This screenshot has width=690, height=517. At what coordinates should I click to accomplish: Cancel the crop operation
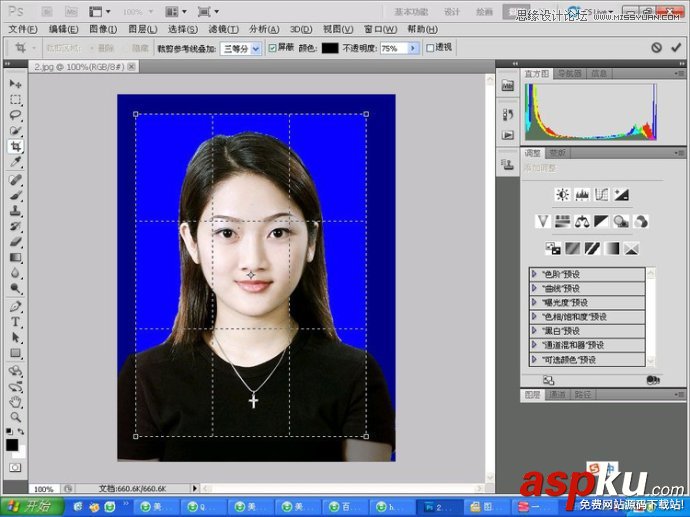click(656, 47)
